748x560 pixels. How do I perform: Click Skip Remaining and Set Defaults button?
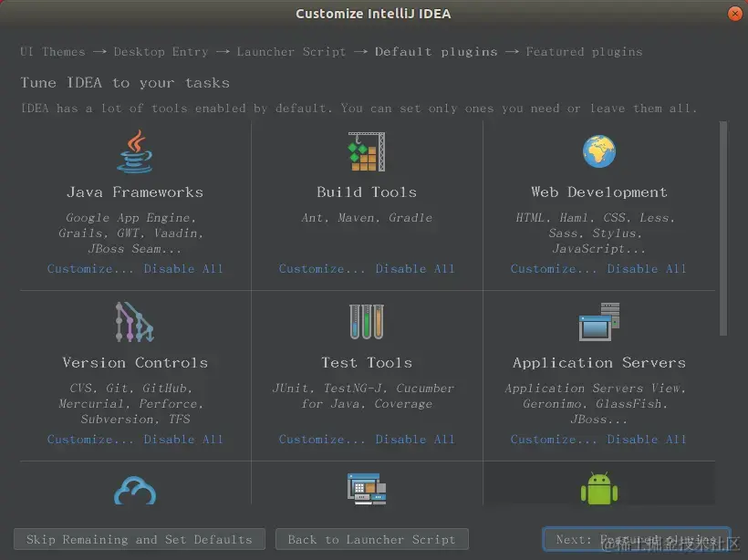140,540
